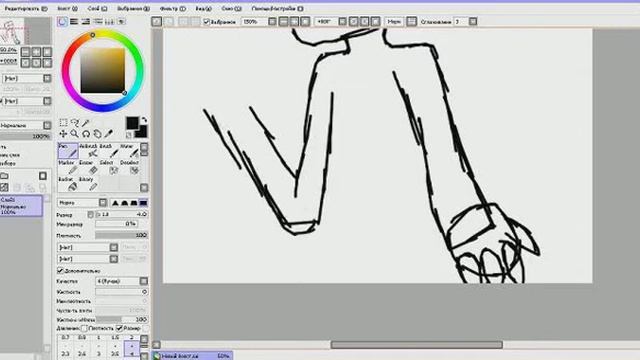Click the Норм button in toolbar
This screenshot has width=640, height=360.
click(x=394, y=22)
